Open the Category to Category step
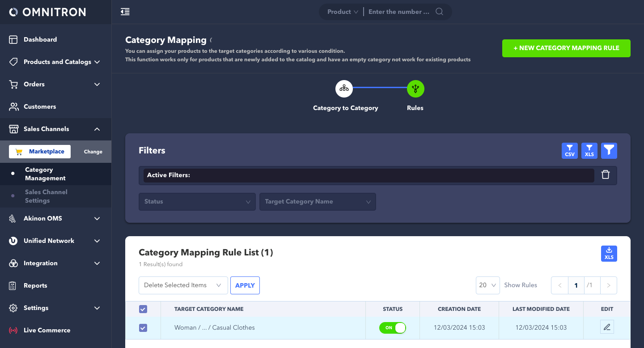644x348 pixels. pos(344,89)
